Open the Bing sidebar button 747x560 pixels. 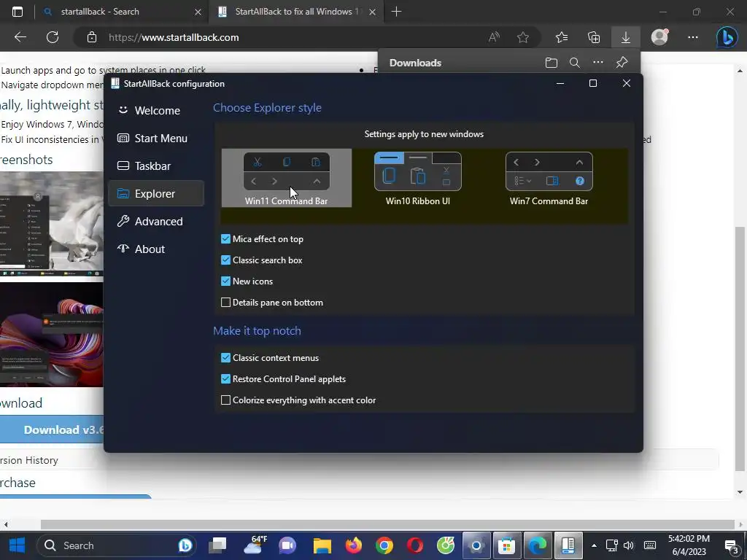(727, 37)
